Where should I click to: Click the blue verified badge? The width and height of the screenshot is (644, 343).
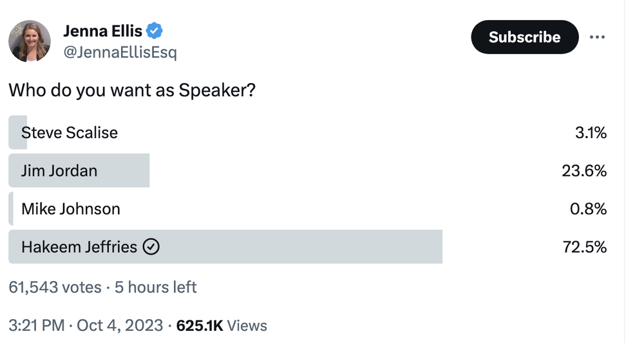coord(155,30)
